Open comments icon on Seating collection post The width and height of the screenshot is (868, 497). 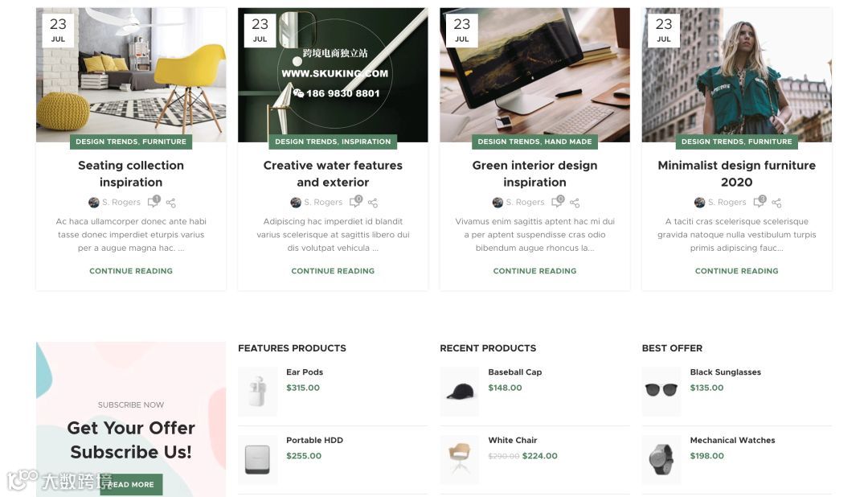(x=154, y=202)
